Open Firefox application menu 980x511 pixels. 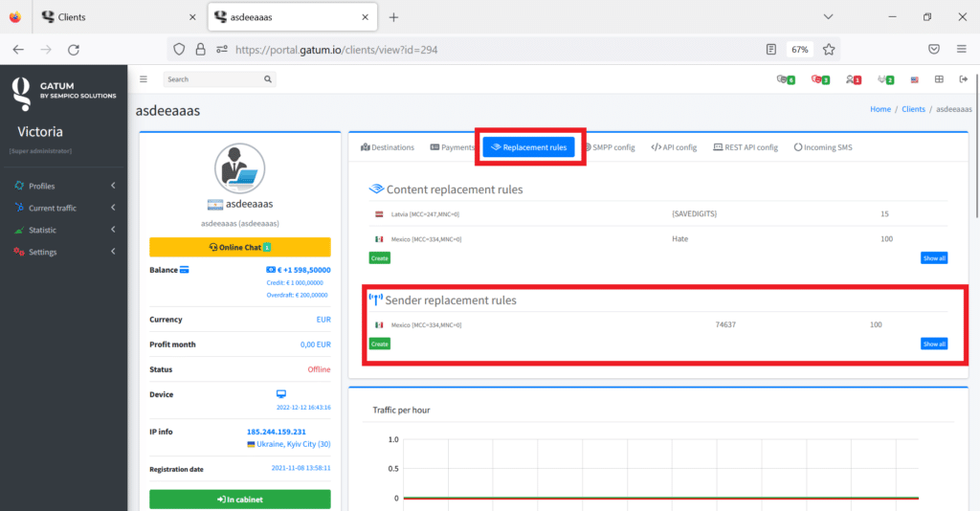click(961, 50)
